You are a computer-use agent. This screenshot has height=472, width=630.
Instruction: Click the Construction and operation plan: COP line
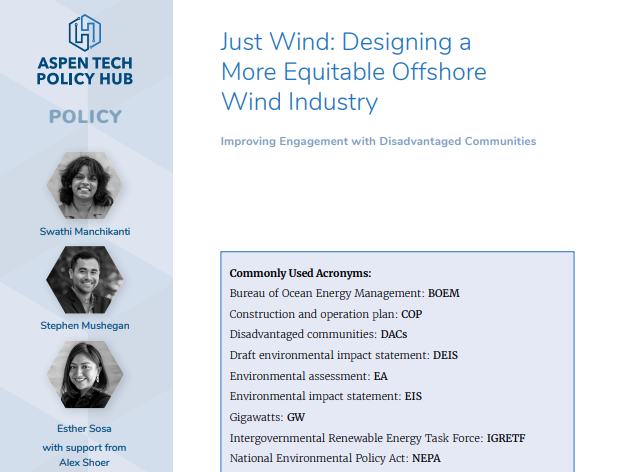pos(326,314)
